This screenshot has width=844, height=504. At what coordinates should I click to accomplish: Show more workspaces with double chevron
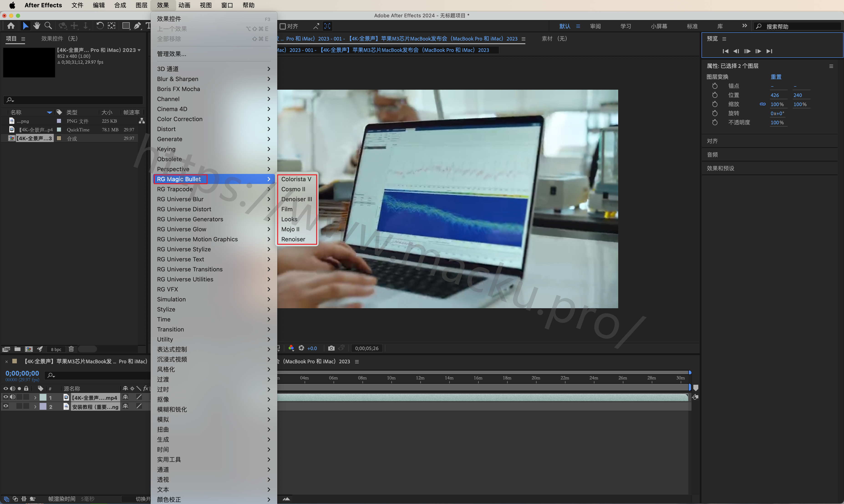745,26
